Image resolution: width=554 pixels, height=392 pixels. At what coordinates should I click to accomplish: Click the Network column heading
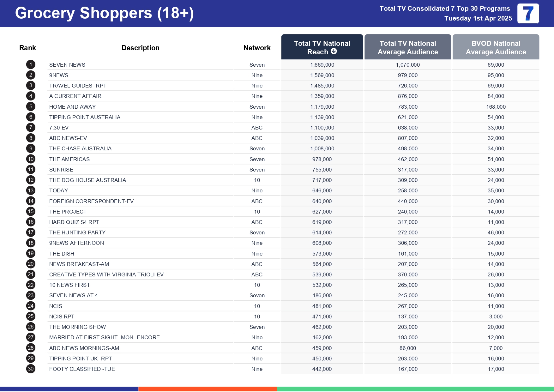[257, 48]
